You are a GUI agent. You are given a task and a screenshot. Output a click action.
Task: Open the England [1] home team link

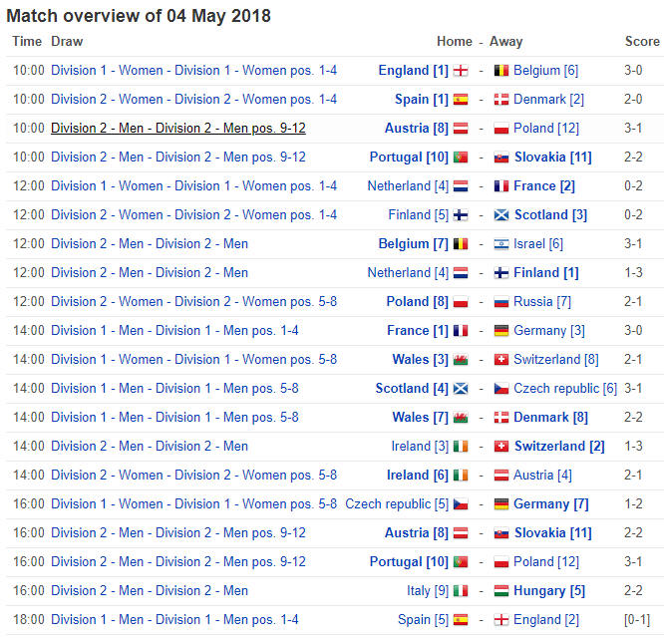click(413, 71)
